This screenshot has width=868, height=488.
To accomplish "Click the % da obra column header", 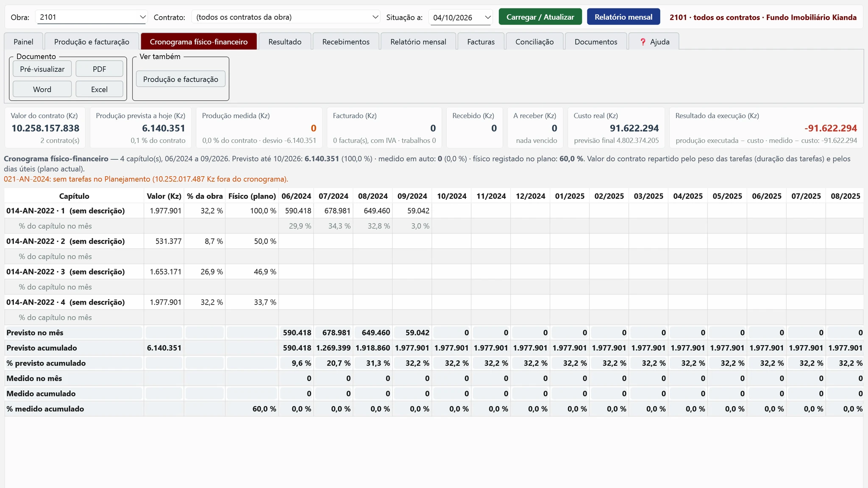I will click(x=205, y=196).
